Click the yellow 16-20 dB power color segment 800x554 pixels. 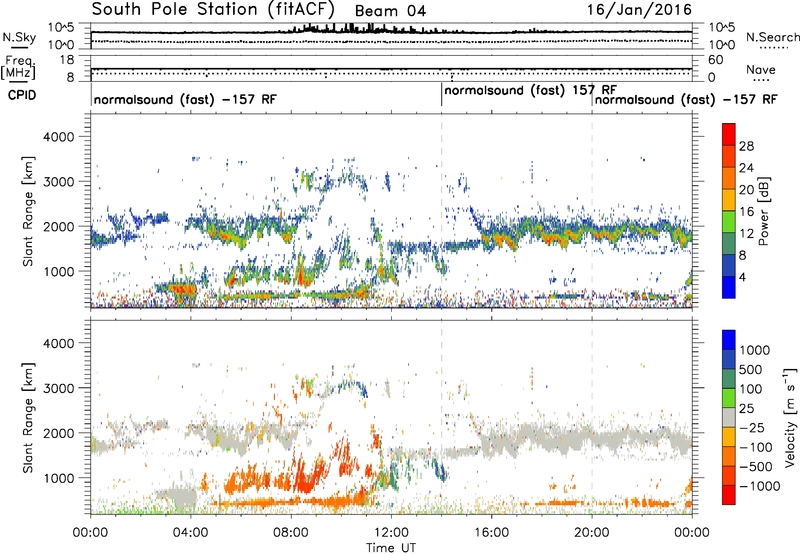click(x=729, y=200)
